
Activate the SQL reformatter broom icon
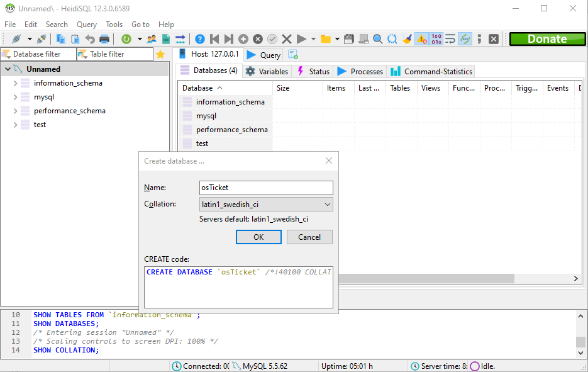click(406, 38)
